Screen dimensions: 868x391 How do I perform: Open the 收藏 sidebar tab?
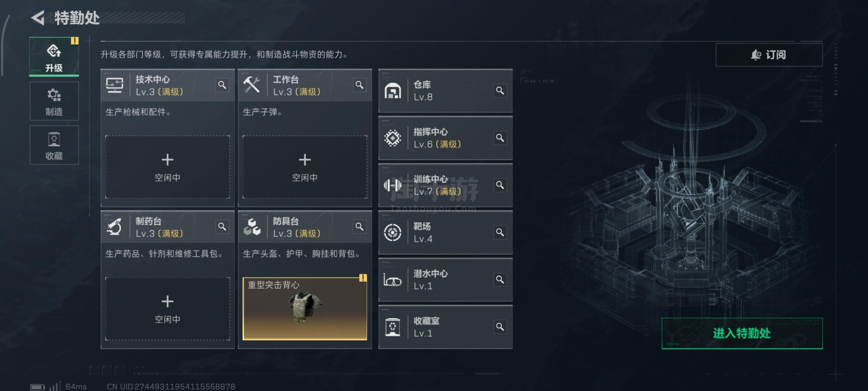pyautogui.click(x=54, y=145)
